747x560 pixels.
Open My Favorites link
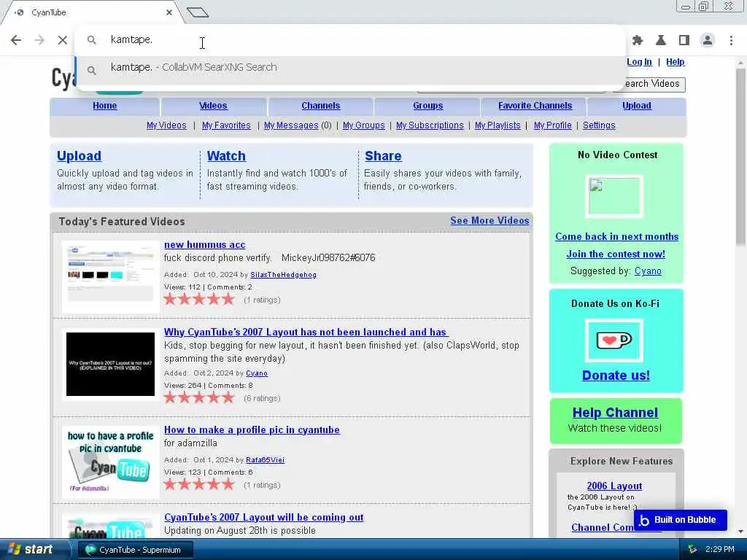(226, 125)
